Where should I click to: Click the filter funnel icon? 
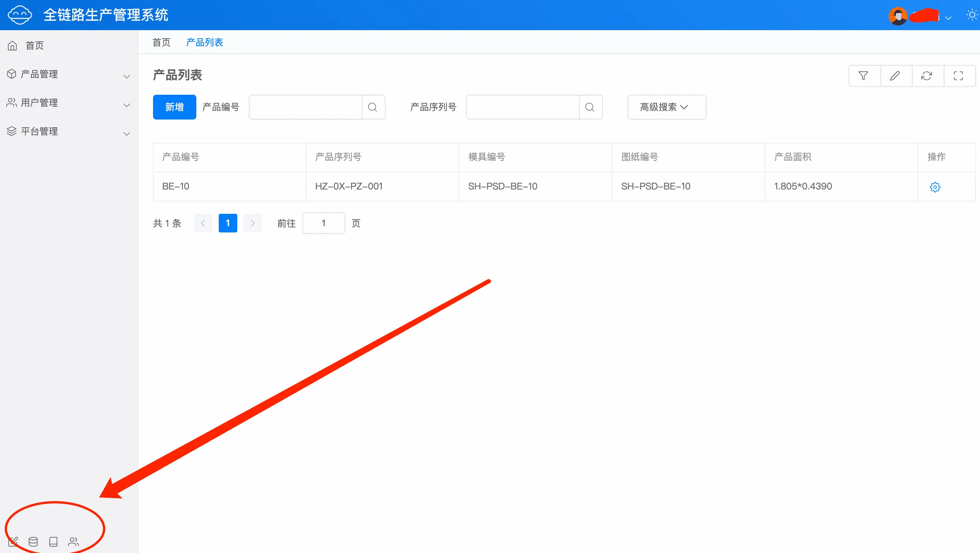[x=863, y=76]
